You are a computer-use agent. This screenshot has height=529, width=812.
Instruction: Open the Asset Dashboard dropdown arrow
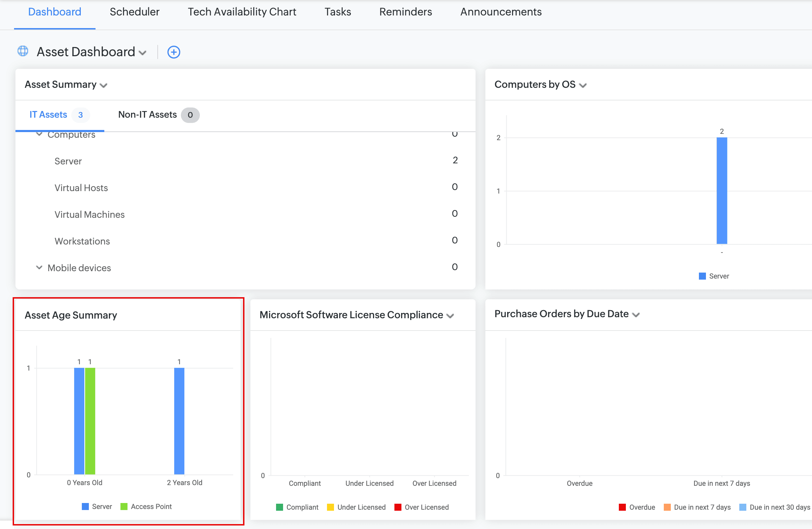click(x=143, y=53)
